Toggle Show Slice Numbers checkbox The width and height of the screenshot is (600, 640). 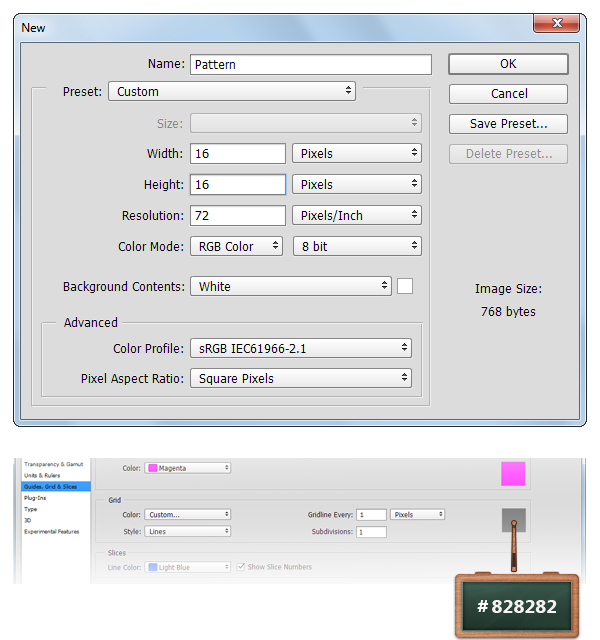241,567
